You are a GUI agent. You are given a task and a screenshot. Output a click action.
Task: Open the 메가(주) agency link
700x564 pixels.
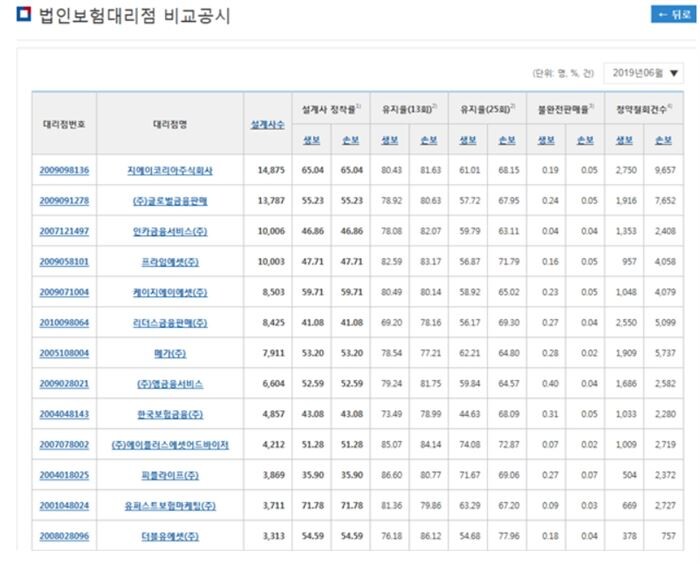pos(170,354)
